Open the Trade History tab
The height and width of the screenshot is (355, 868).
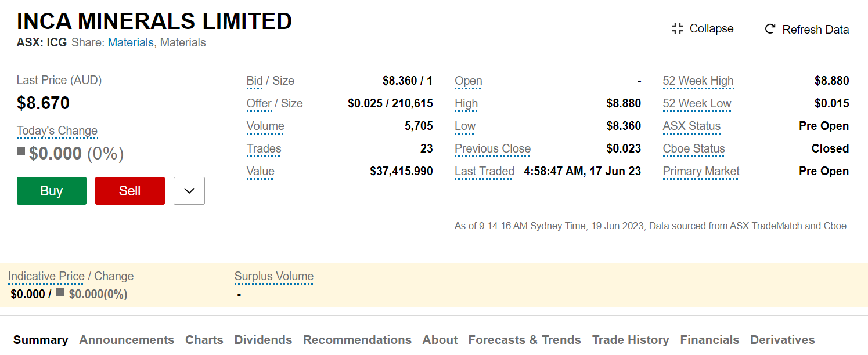(x=631, y=340)
